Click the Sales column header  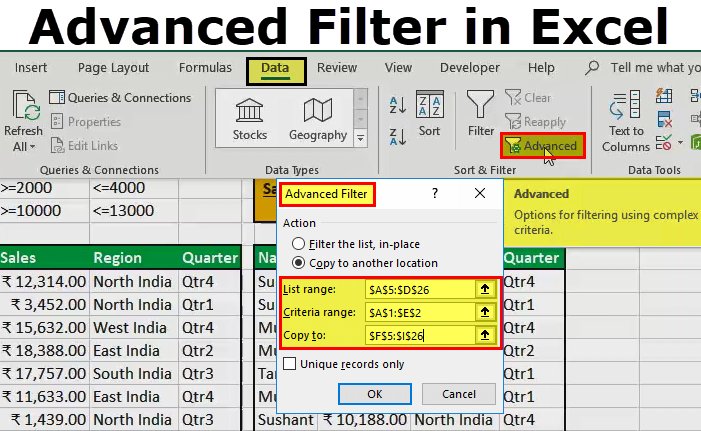[44, 258]
